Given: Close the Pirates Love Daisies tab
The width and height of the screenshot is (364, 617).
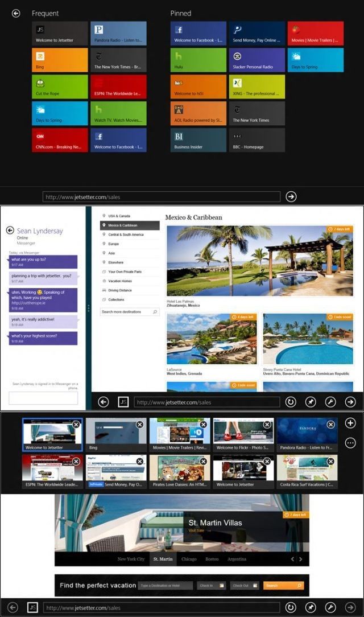Looking at the screenshot, I should coord(203,461).
